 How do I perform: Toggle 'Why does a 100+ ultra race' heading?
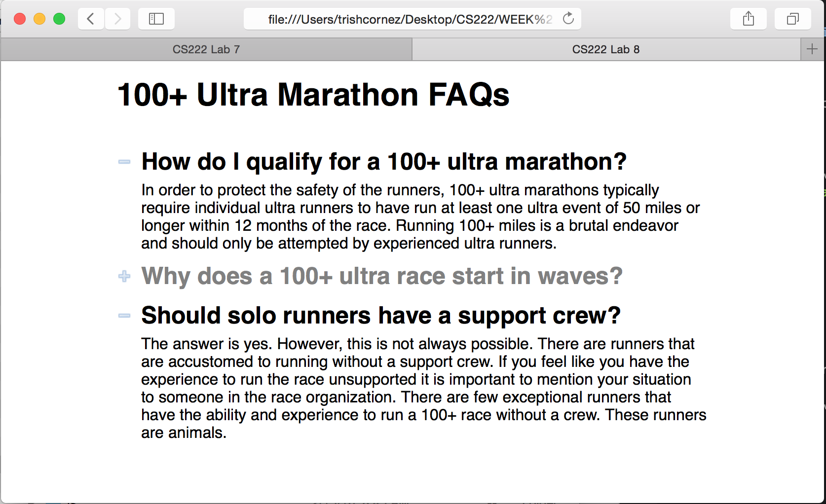(381, 276)
